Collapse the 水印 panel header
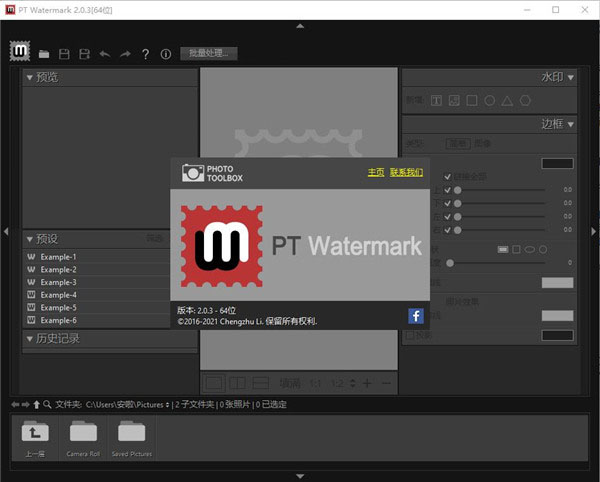600x482 pixels. [x=570, y=76]
